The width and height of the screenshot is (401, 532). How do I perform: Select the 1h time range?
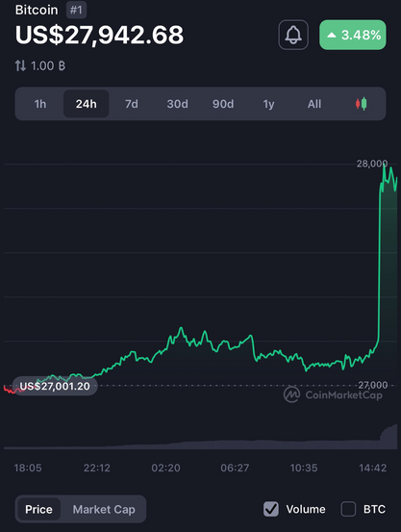40,104
